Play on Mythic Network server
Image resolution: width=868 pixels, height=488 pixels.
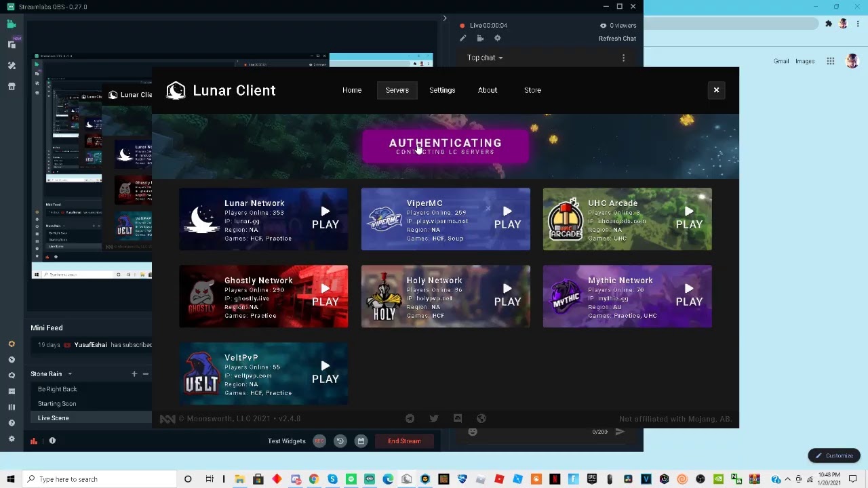coord(689,296)
